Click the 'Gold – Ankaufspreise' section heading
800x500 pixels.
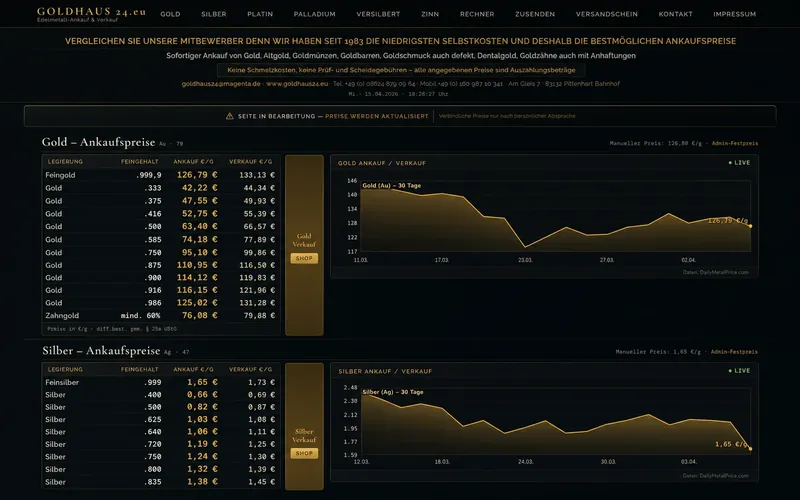pyautogui.click(x=98, y=142)
